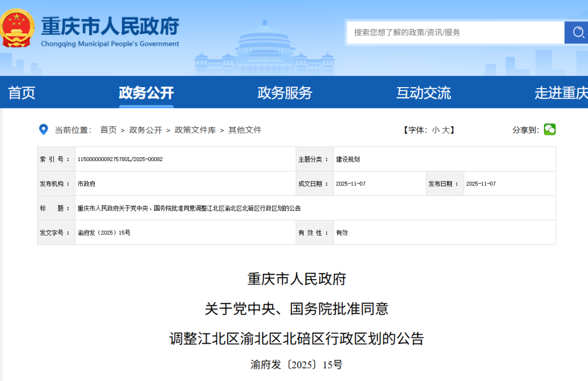The height and width of the screenshot is (381, 588).
Task: Go to the 政务服务 navigation tab
Action: click(285, 93)
